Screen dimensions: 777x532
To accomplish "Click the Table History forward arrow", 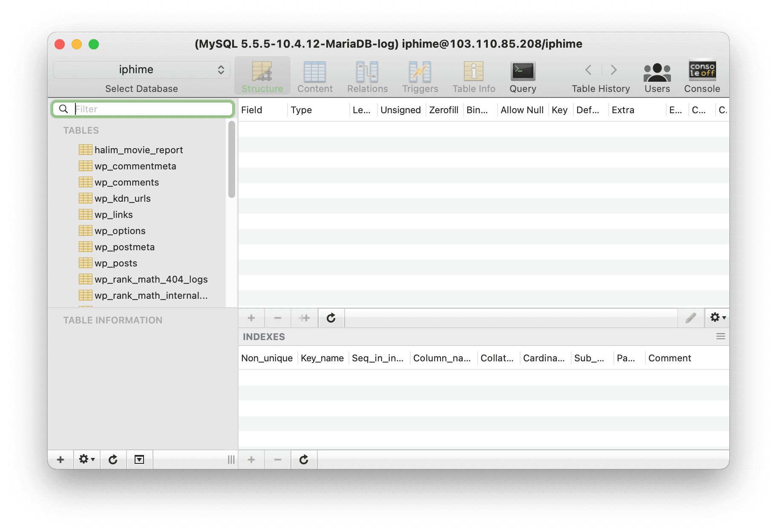I will [613, 70].
